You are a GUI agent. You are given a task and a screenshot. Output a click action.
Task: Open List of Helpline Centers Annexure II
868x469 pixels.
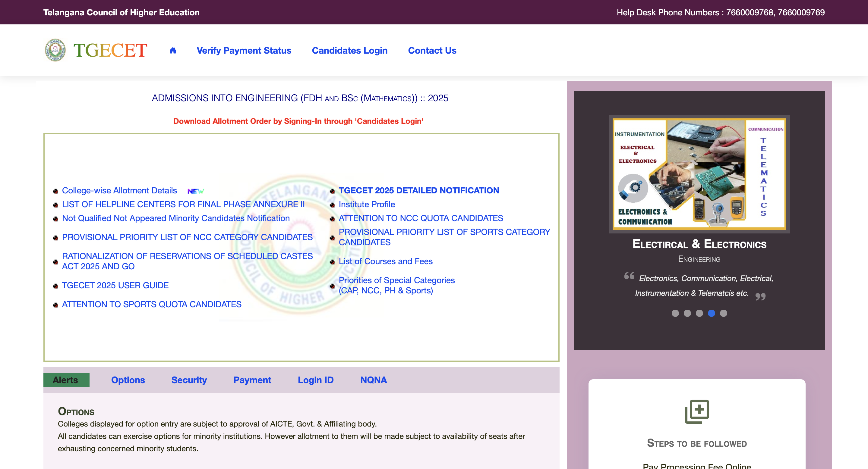point(183,204)
